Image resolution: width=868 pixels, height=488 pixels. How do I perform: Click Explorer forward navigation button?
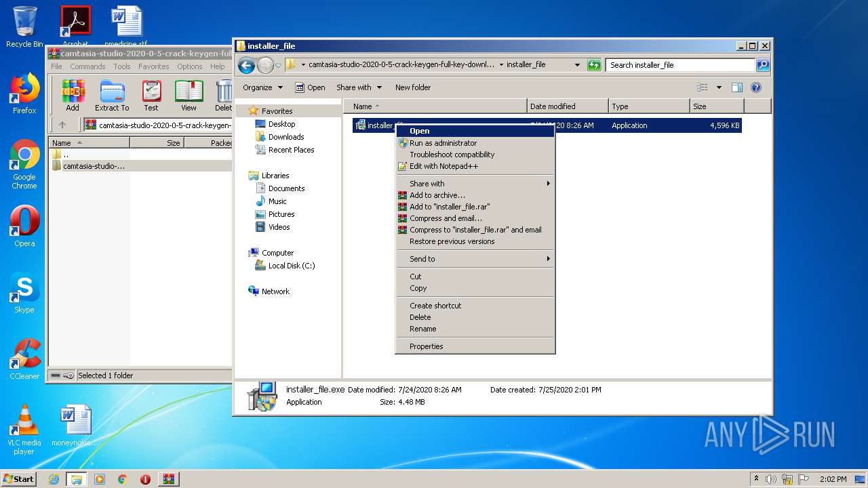click(265, 65)
